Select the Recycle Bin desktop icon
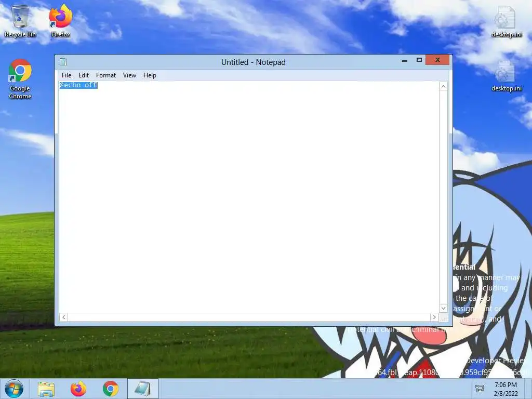This screenshot has width=532, height=399. point(20,21)
